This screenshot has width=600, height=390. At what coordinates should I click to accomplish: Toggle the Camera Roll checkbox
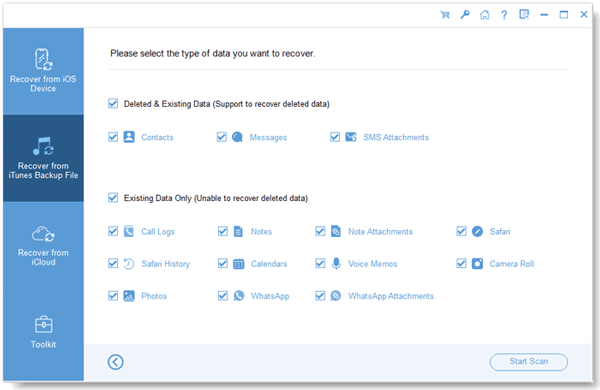[x=461, y=263]
